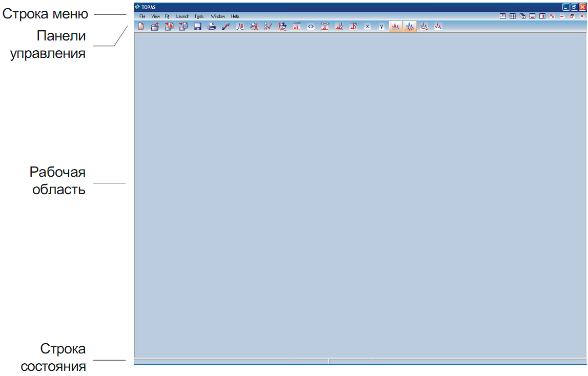
Task: Click the tile horizontally icon
Action: (x=533, y=16)
